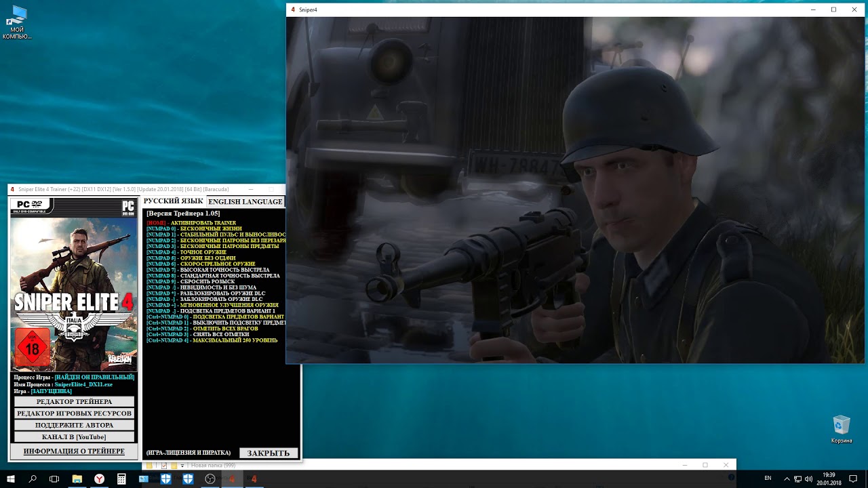Switch trainer to РУССКИЙ ЯЗЫК tab

click(x=173, y=201)
